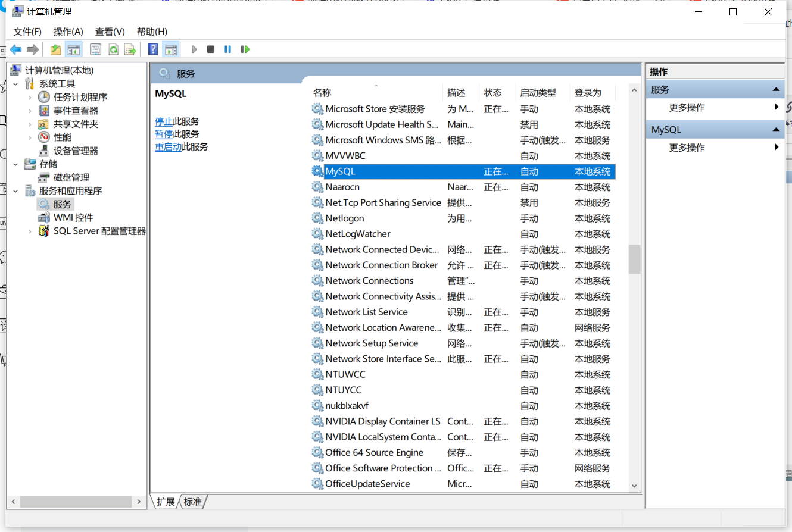Click the Export List toolbar icon
Image resolution: width=792 pixels, height=532 pixels.
[x=130, y=49]
